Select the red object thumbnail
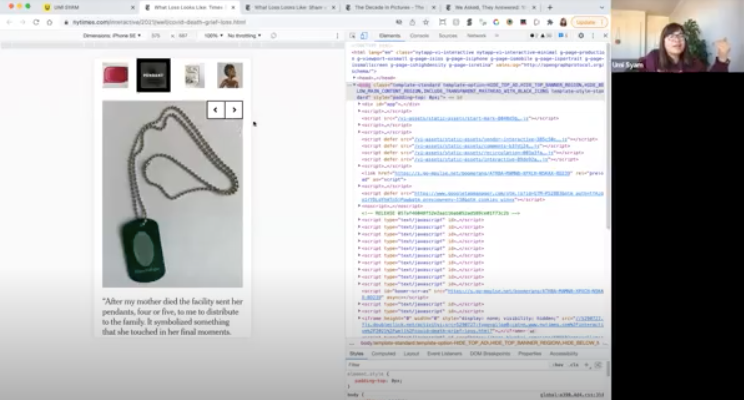 (x=115, y=75)
